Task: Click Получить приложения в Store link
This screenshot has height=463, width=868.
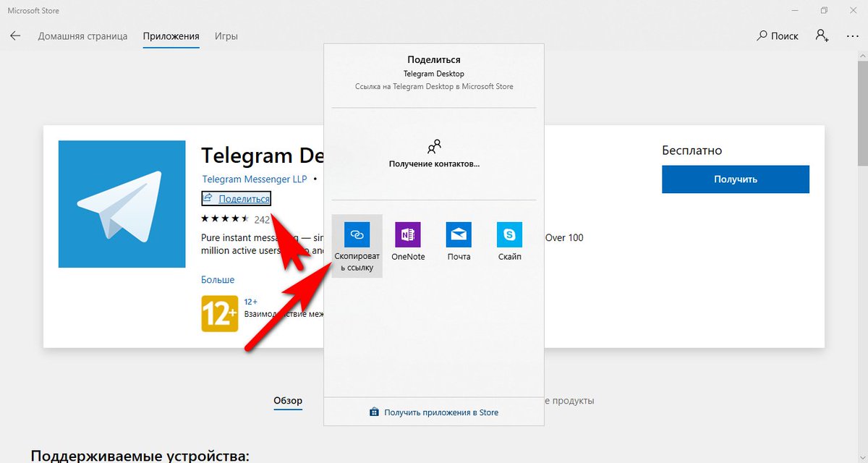Action: coord(434,412)
